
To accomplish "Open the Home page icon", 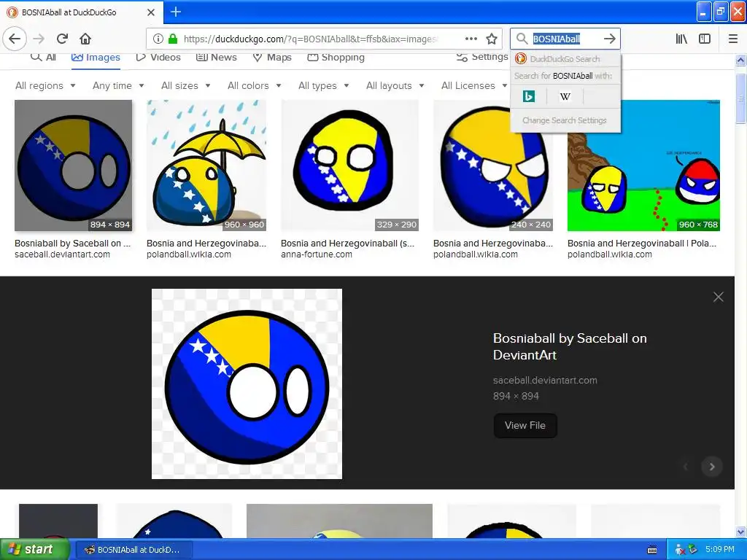I will point(85,39).
